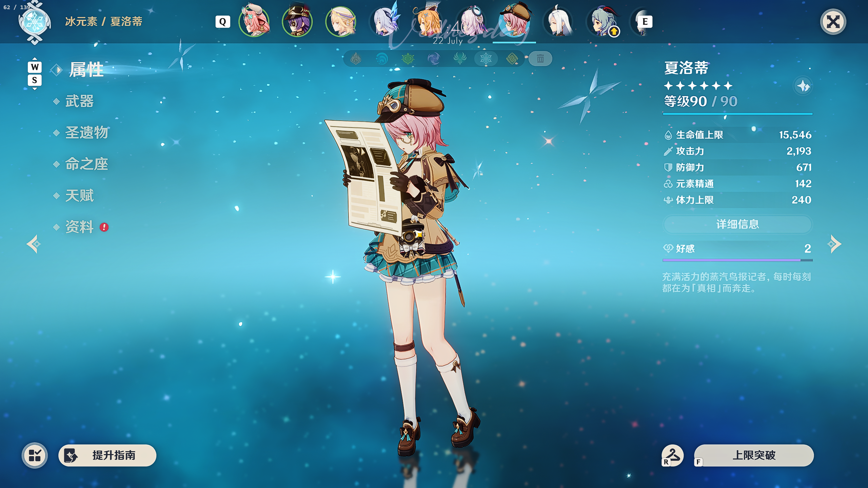
Task: Filter characters by Geo element
Action: (x=512, y=59)
